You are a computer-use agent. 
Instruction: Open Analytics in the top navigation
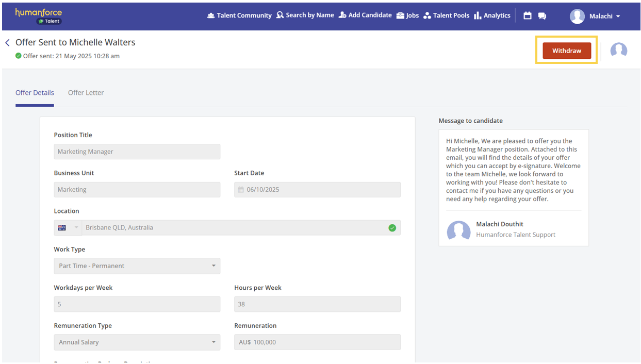(492, 15)
